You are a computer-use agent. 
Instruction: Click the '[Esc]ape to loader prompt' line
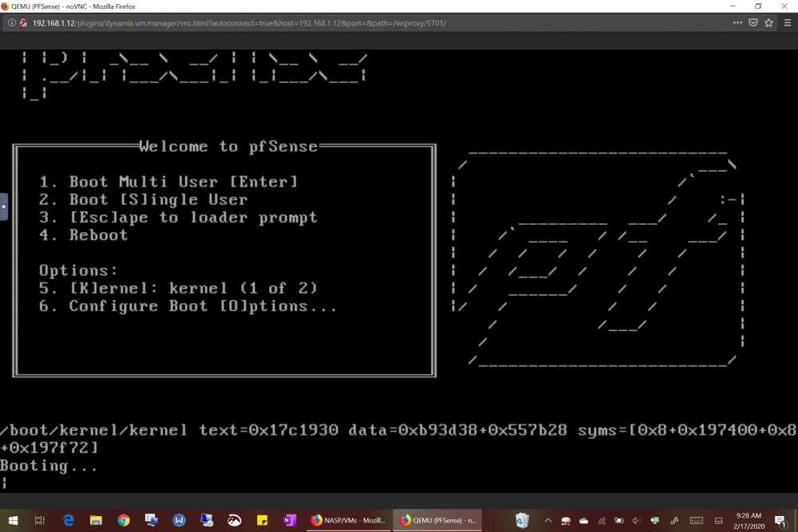(x=179, y=217)
